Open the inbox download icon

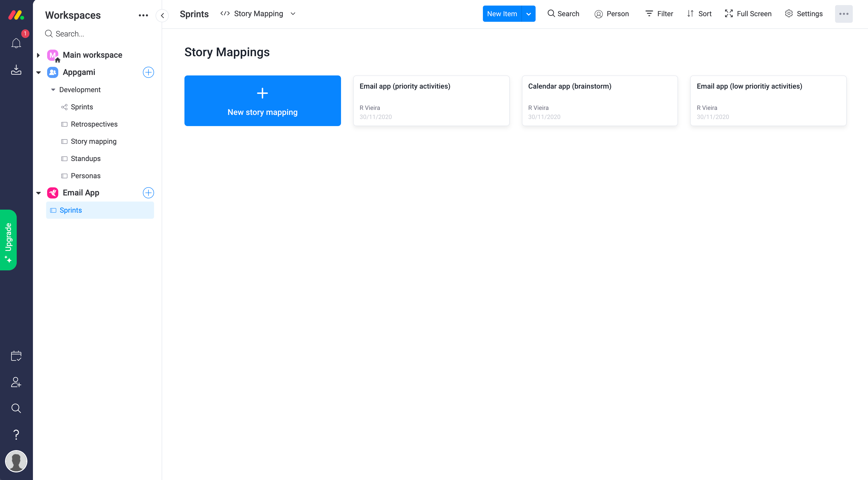pos(16,70)
